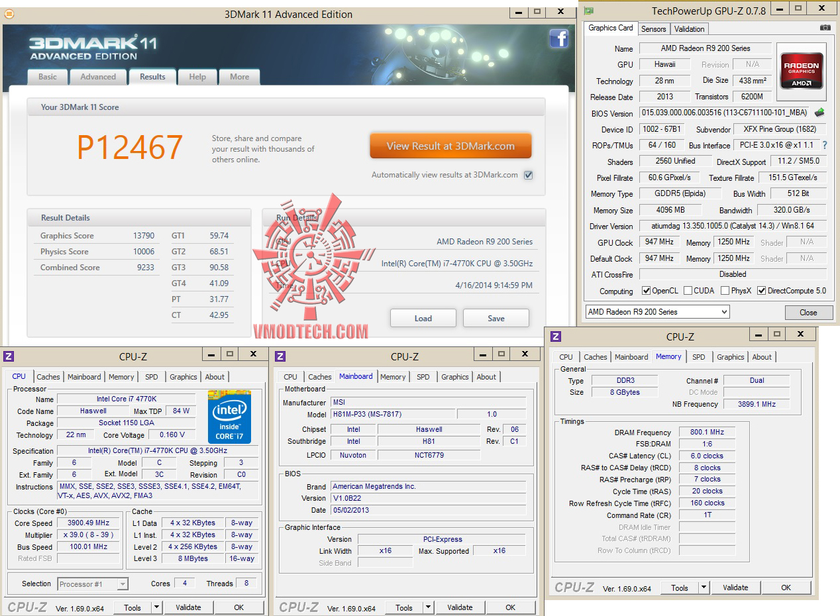The height and width of the screenshot is (616, 840).
Task: Open the More tab in 3DMark 11
Action: click(x=239, y=77)
